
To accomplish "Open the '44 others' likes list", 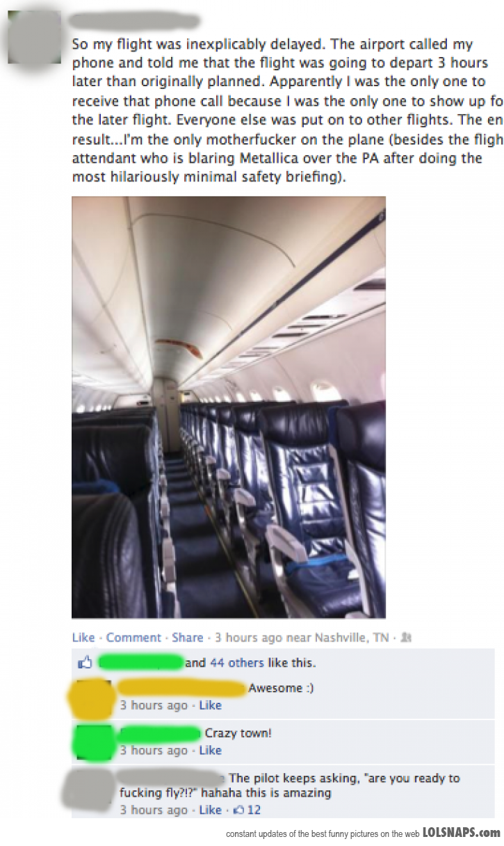I will 237,662.
